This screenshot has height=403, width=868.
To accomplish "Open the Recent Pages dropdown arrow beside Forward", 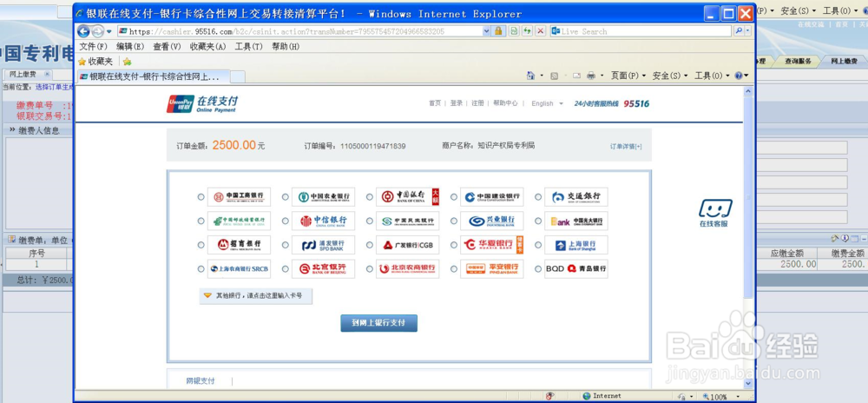I will (x=109, y=31).
